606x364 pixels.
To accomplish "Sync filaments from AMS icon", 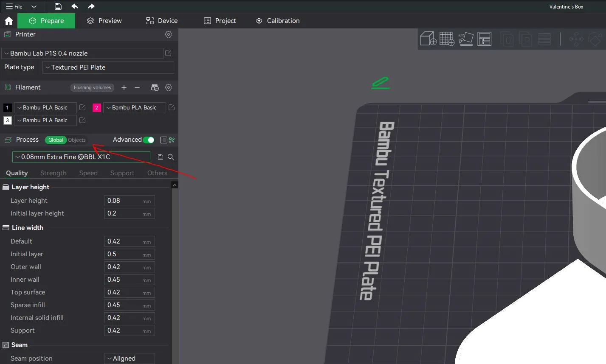I will pyautogui.click(x=155, y=87).
